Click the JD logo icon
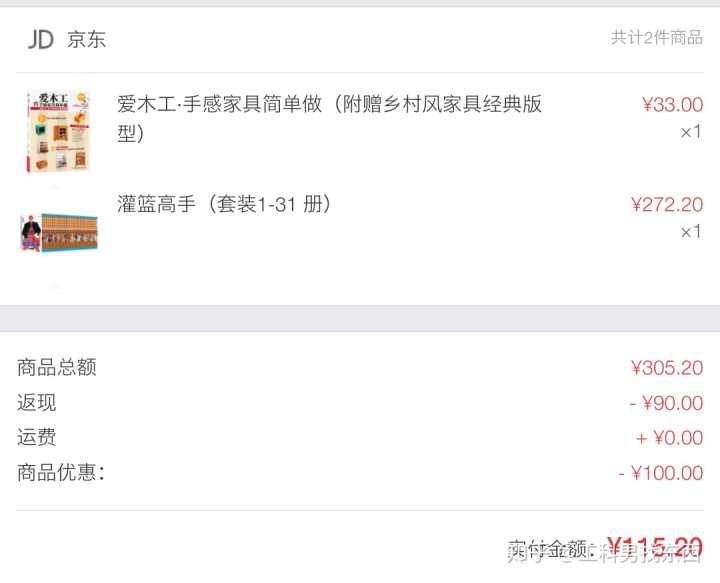 point(41,39)
